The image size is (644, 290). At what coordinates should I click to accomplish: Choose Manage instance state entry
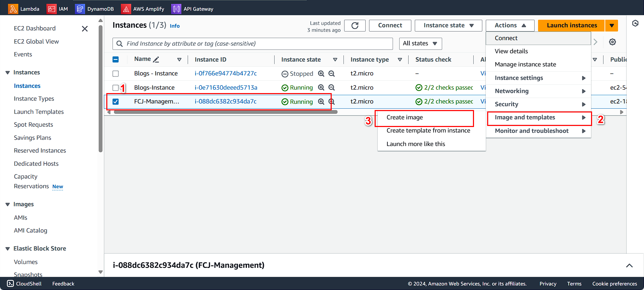pyautogui.click(x=538, y=64)
